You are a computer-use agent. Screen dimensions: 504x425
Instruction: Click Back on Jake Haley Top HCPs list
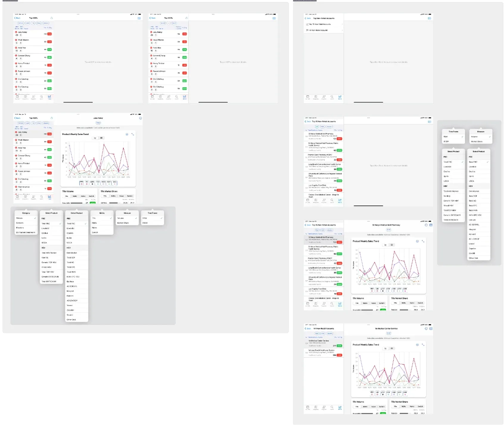click(17, 118)
